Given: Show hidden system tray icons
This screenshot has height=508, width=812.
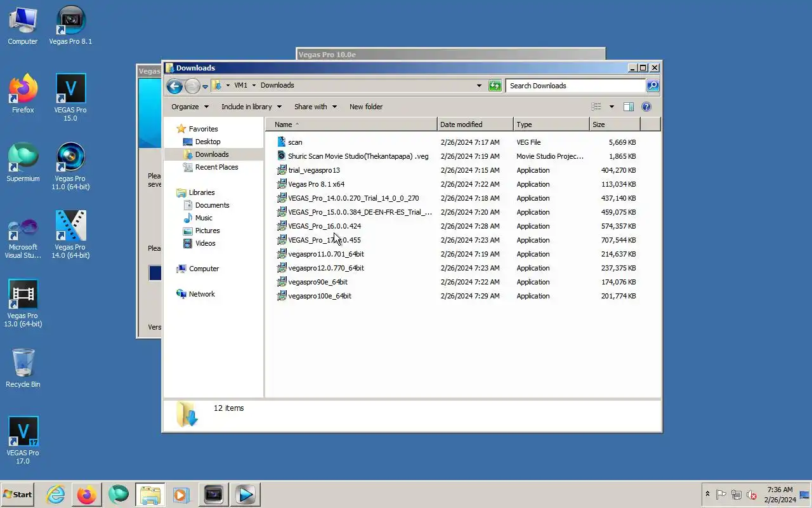Looking at the screenshot, I should click(707, 494).
